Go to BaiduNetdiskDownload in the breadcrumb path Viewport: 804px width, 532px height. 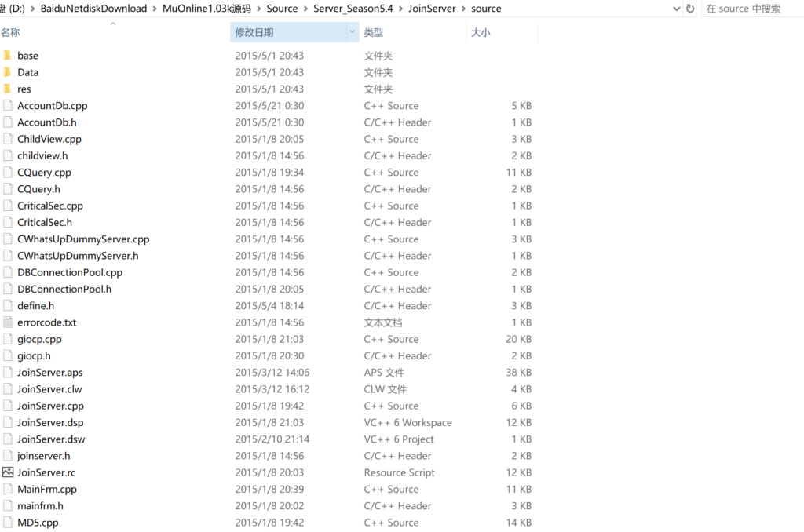(x=93, y=9)
